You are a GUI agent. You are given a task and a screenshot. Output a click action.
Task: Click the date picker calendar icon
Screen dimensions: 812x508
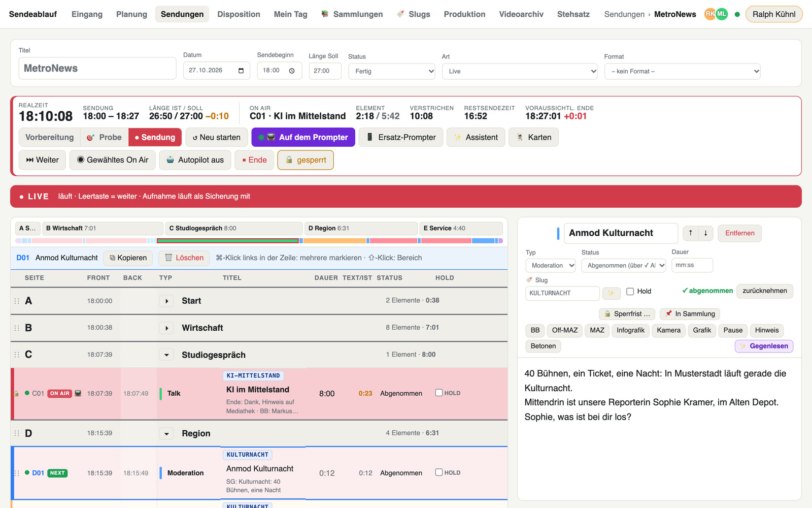[x=241, y=71]
